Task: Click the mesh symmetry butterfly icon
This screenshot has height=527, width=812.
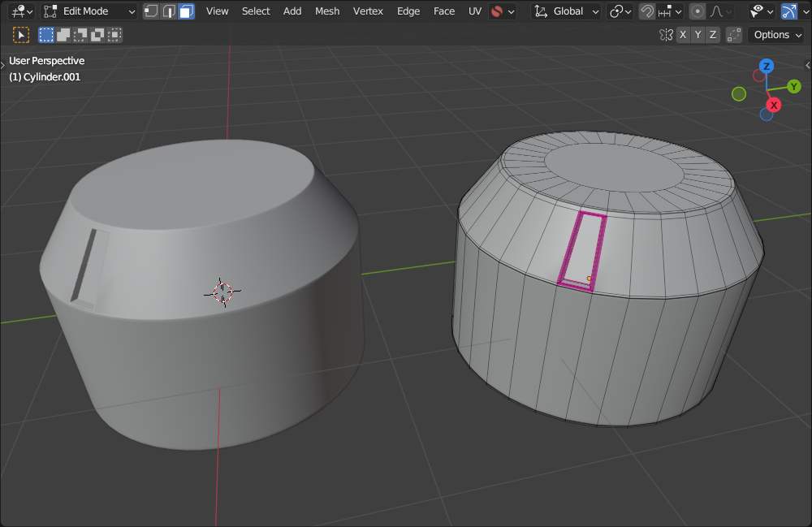Action: click(x=666, y=35)
